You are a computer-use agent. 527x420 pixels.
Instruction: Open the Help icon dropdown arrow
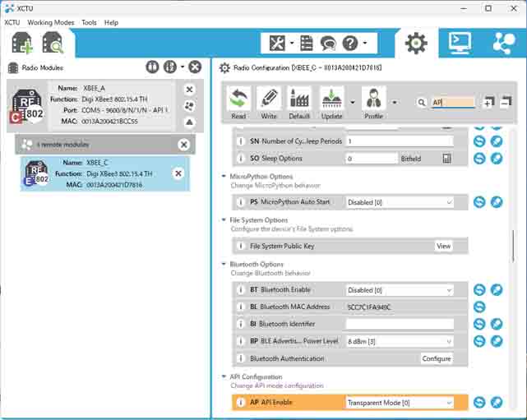365,43
